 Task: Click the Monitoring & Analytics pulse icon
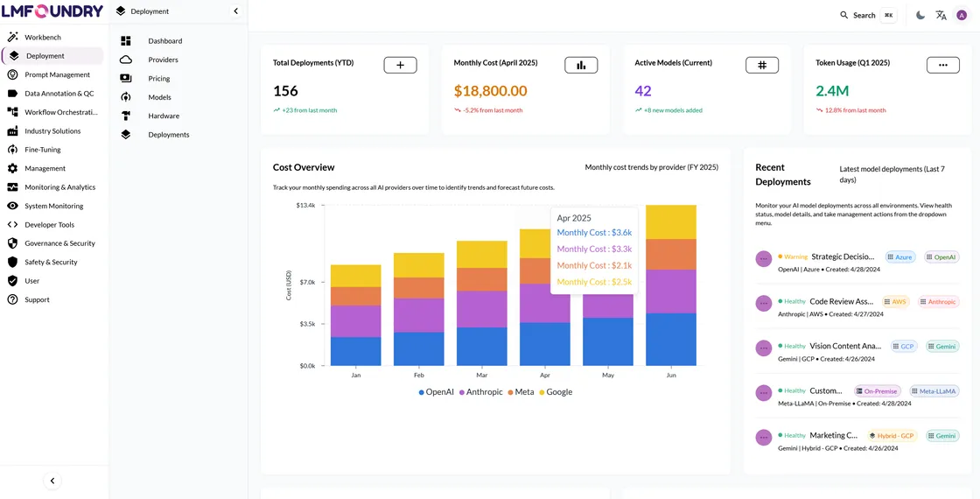[x=12, y=187]
